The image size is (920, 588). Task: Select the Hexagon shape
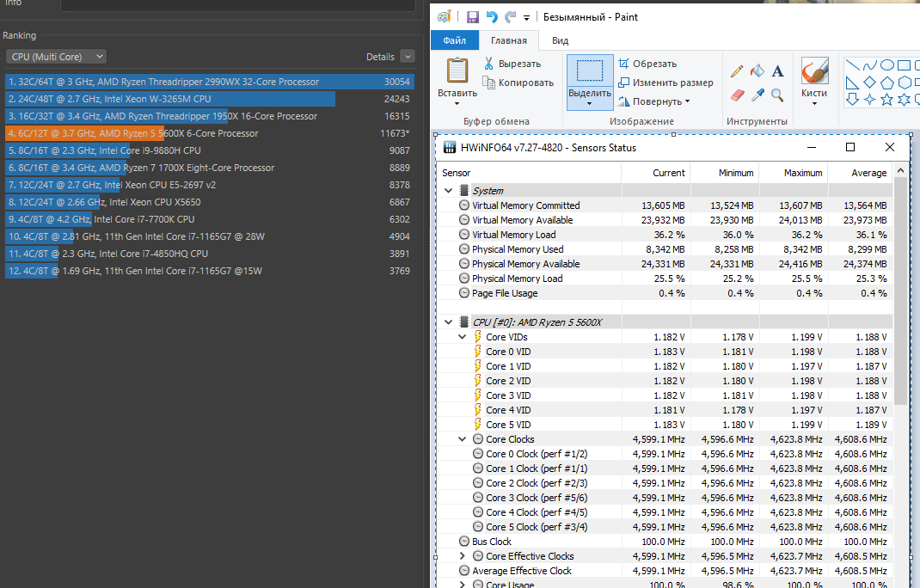click(905, 83)
